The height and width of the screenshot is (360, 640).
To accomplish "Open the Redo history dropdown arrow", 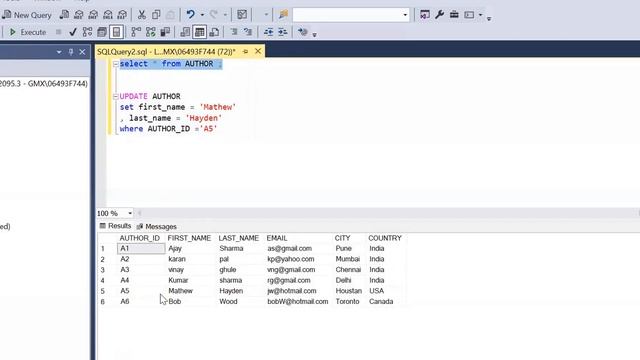I will point(225,15).
